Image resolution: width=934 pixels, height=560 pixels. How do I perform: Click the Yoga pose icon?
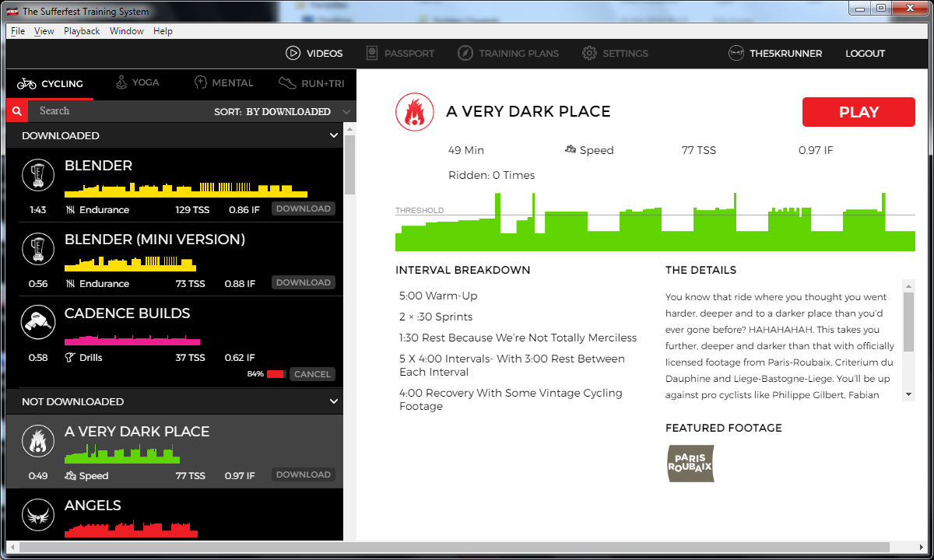(121, 82)
